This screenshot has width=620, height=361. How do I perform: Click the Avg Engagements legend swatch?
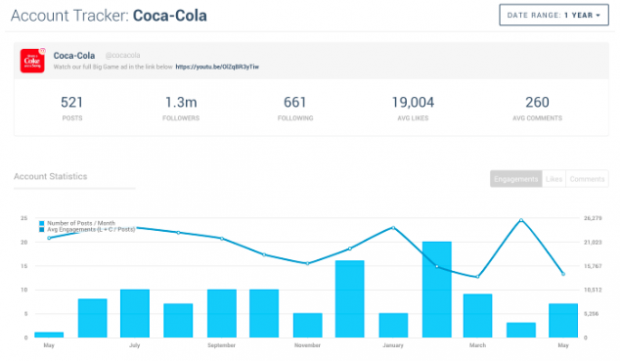coord(42,229)
